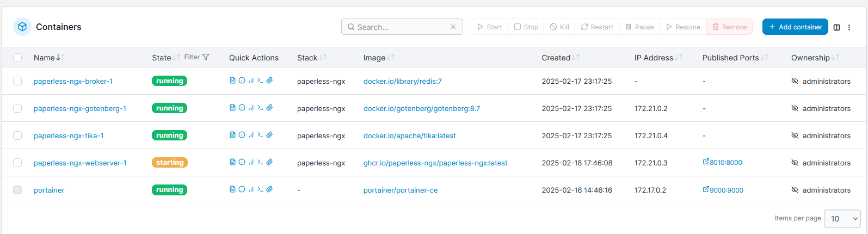Sort the table by Name column
The height and width of the screenshot is (234, 868).
pyautogui.click(x=49, y=58)
